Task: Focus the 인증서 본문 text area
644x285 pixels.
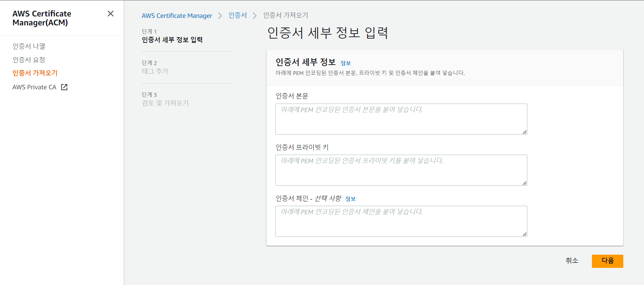Action: point(401,119)
